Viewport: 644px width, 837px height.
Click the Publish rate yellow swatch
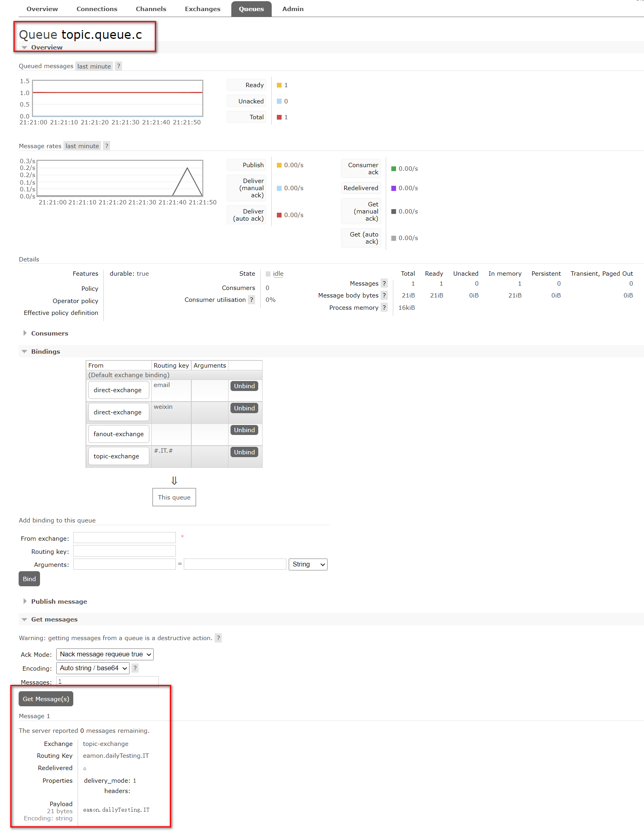click(x=279, y=165)
